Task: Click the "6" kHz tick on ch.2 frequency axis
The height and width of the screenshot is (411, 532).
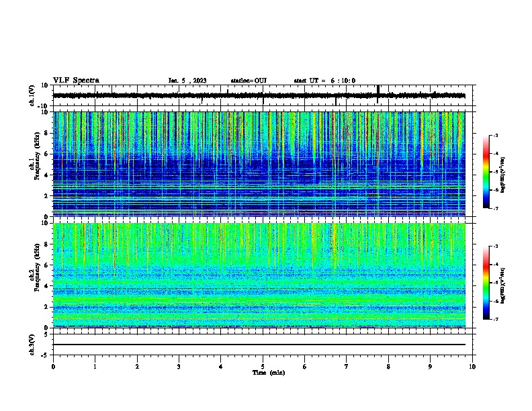Action: (46, 265)
